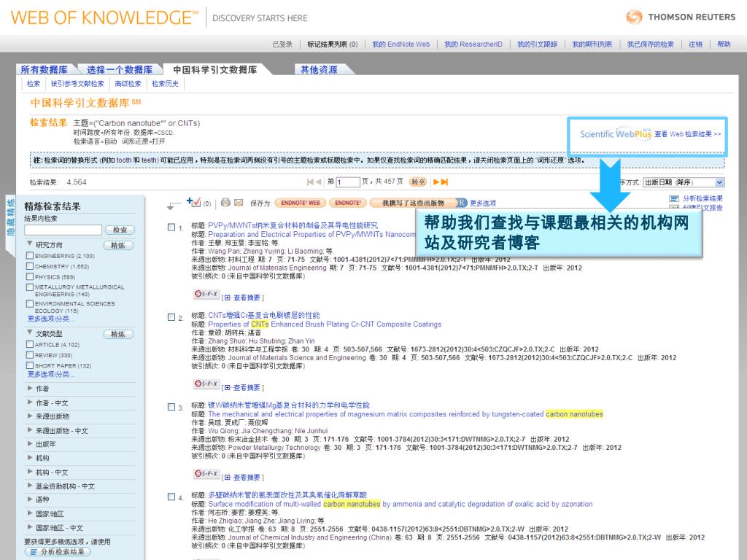Check the PHYSICS research area box
The image size is (747, 560).
click(x=29, y=276)
